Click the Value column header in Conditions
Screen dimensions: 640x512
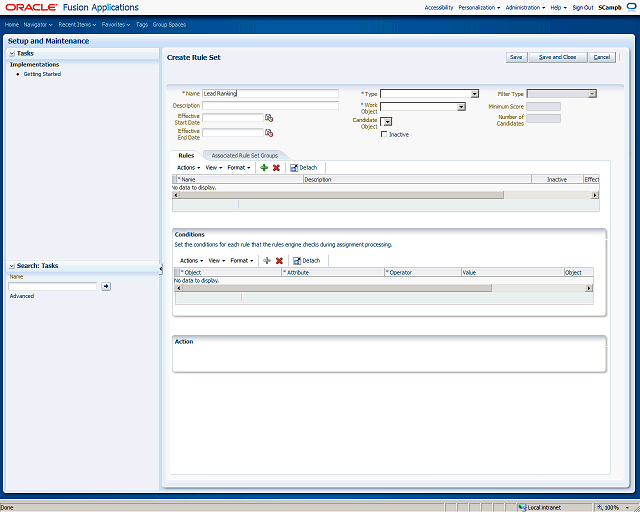[x=513, y=272]
